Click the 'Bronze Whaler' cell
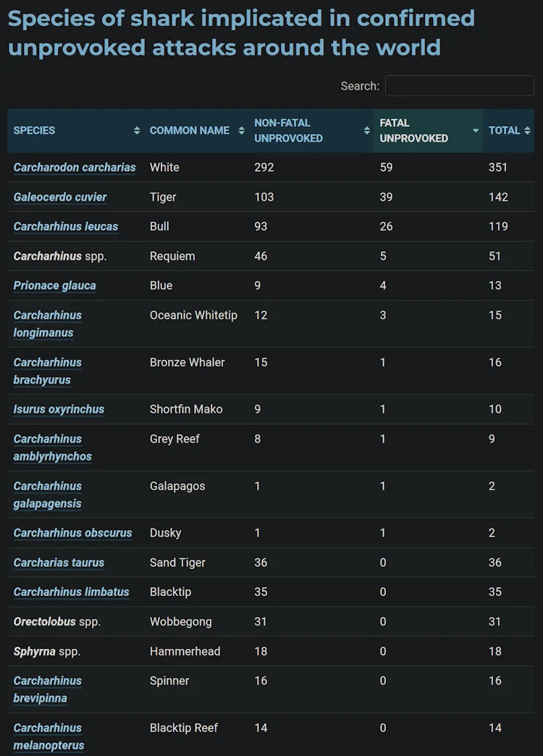The image size is (543, 756). coord(187,363)
